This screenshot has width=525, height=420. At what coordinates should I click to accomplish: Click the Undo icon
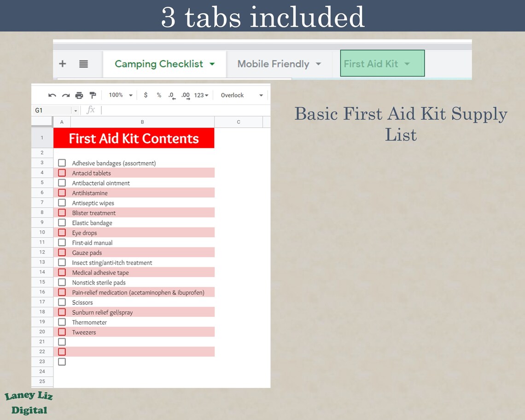[52, 95]
